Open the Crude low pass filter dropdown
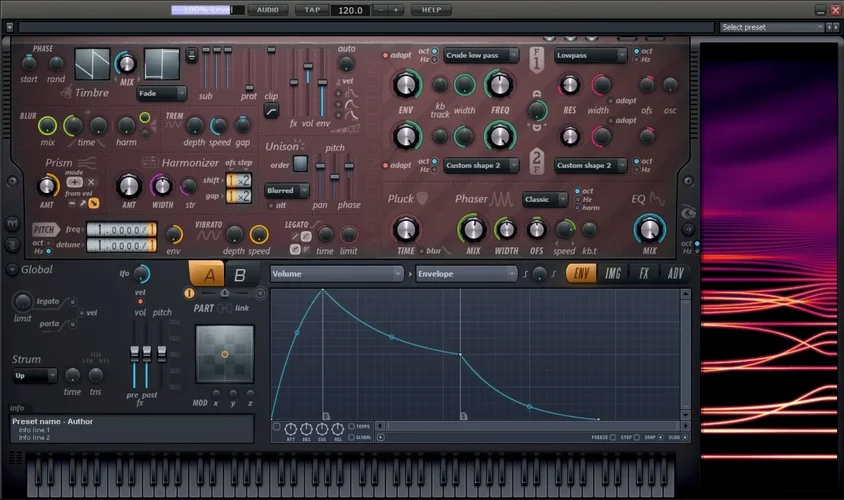 (481, 56)
